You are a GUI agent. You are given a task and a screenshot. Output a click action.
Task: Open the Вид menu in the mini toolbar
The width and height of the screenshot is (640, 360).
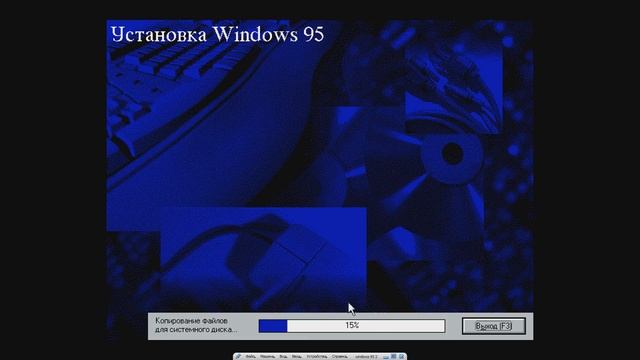point(283,356)
